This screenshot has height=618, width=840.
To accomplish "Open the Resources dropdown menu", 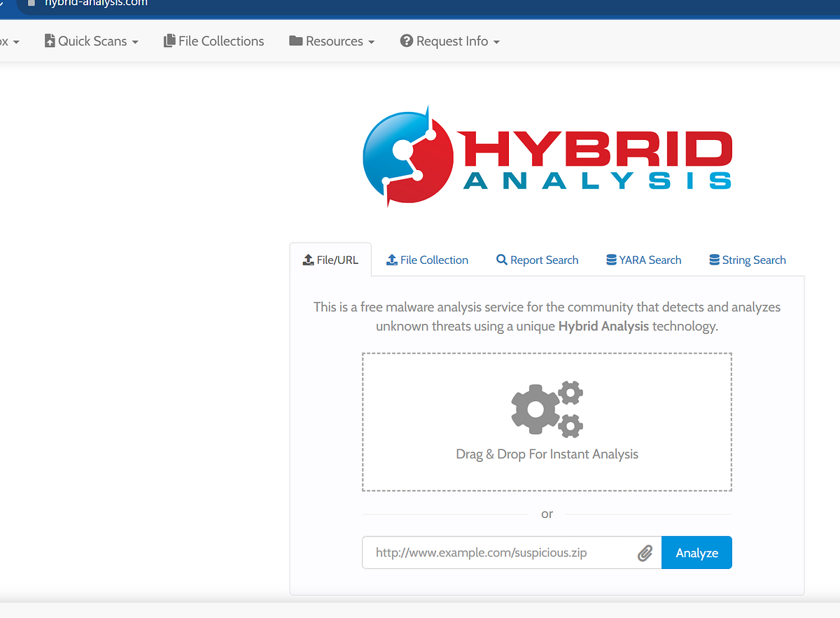I will (332, 41).
